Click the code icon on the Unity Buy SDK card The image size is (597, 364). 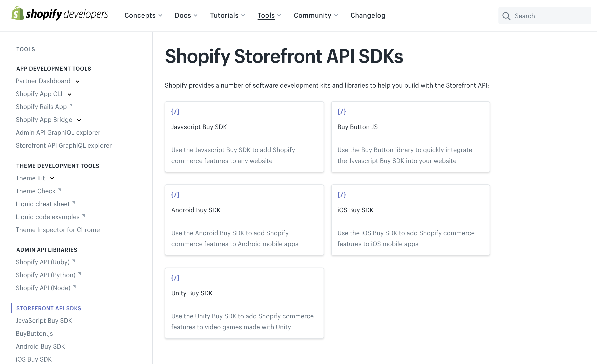175,278
